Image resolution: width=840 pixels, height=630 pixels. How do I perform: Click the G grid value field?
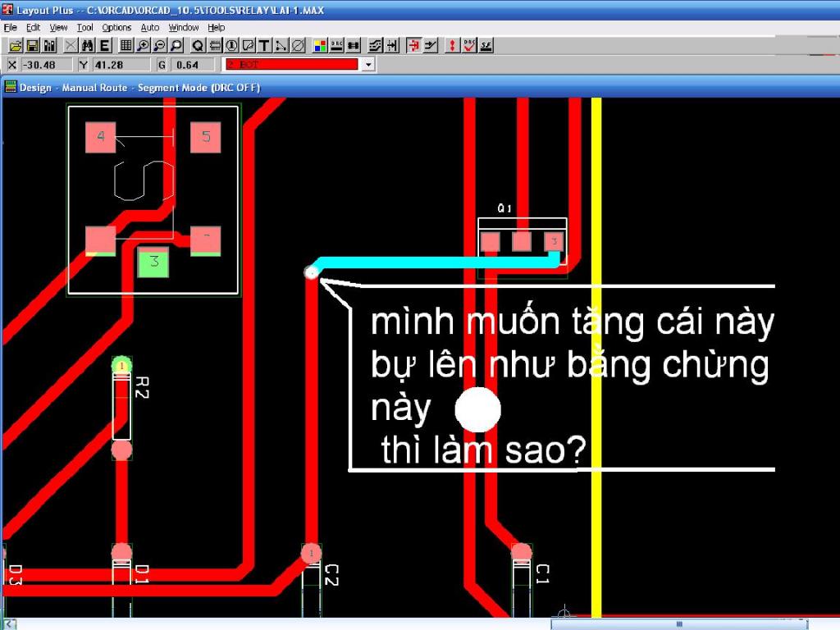click(194, 65)
